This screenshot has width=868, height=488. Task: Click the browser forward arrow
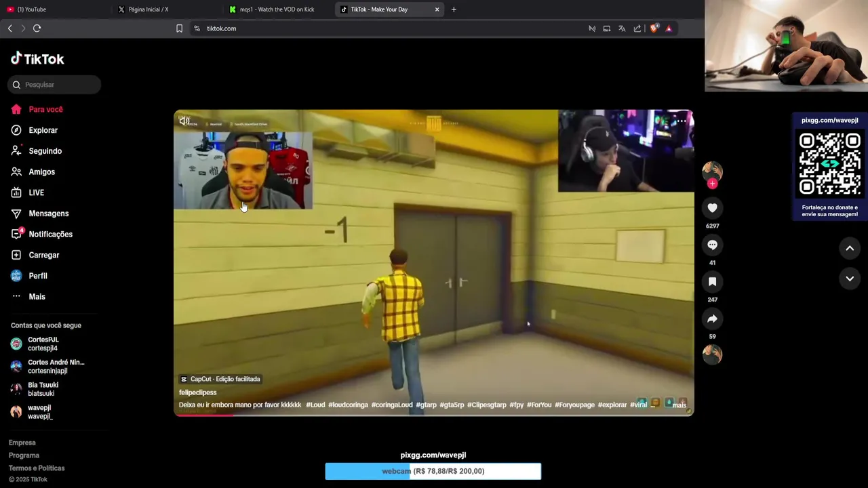pyautogui.click(x=22, y=28)
